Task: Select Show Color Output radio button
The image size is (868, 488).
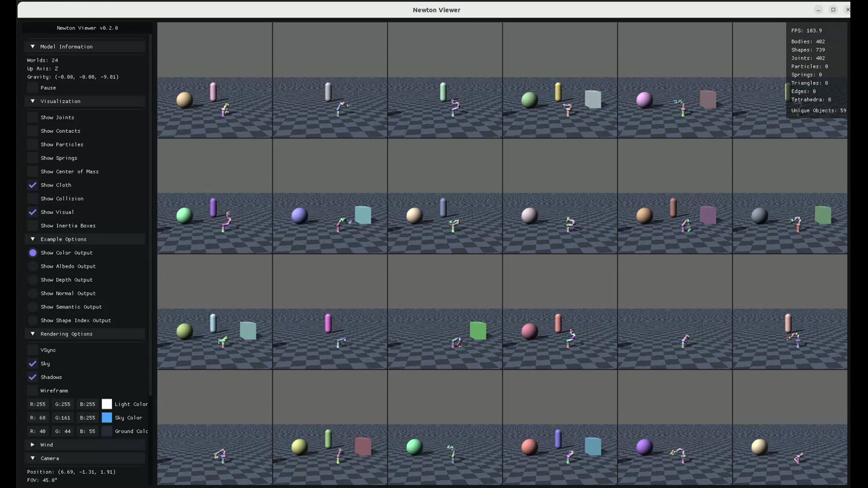Action: [x=33, y=253]
